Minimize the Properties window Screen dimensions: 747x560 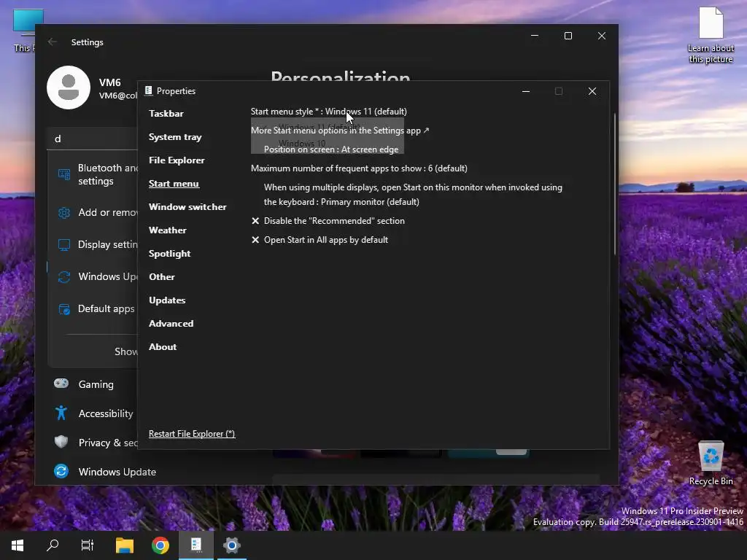pos(526,91)
